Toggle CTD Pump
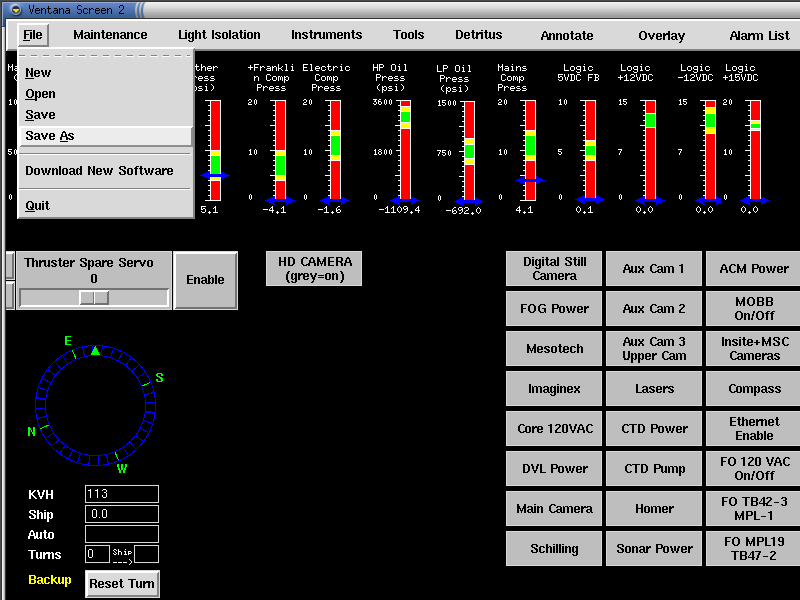Viewport: 800px width, 600px height. click(x=654, y=468)
